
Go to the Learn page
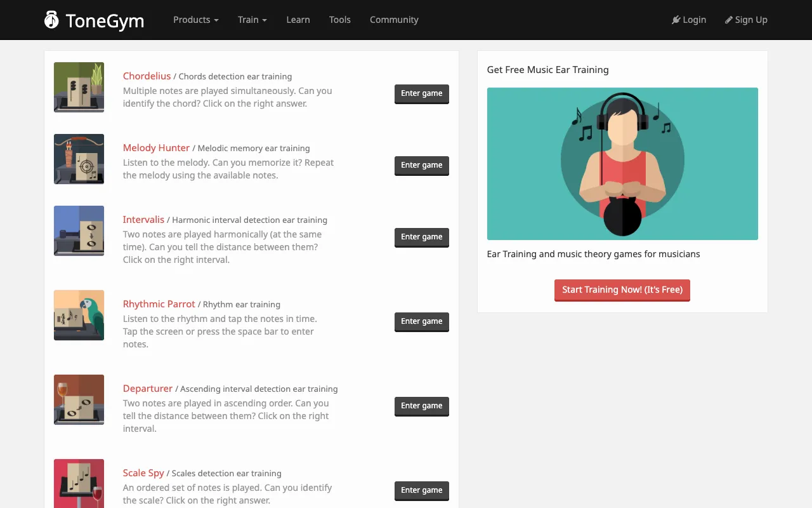[x=298, y=20]
